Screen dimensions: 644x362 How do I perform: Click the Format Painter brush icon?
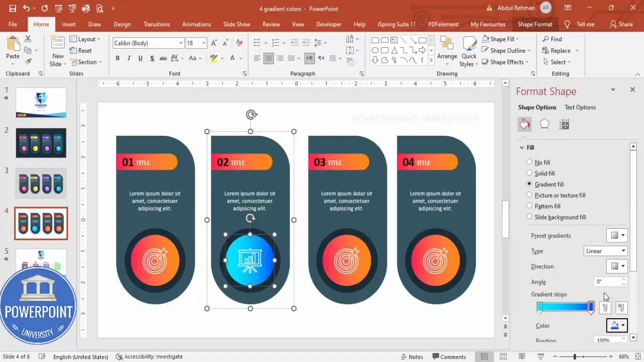28,61
